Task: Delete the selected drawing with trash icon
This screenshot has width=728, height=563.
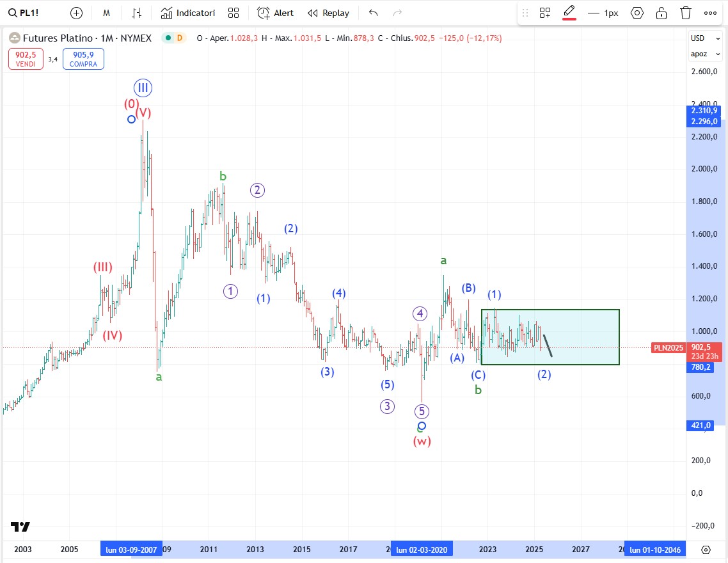Action: click(686, 13)
